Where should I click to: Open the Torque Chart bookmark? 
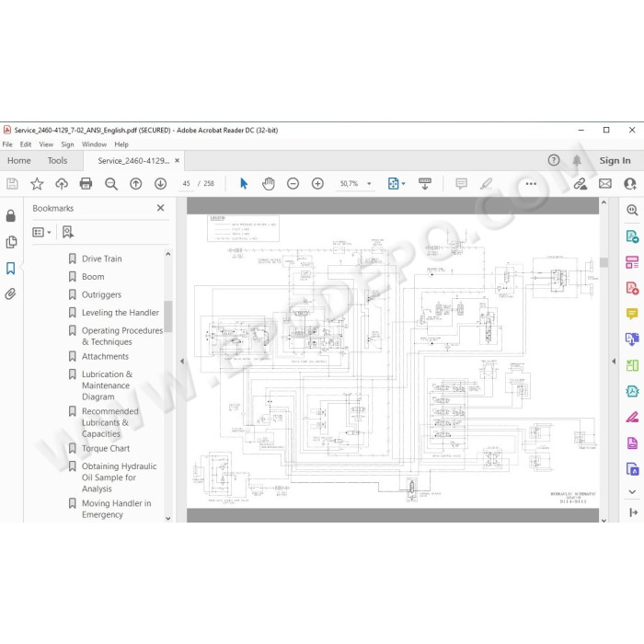click(x=106, y=449)
